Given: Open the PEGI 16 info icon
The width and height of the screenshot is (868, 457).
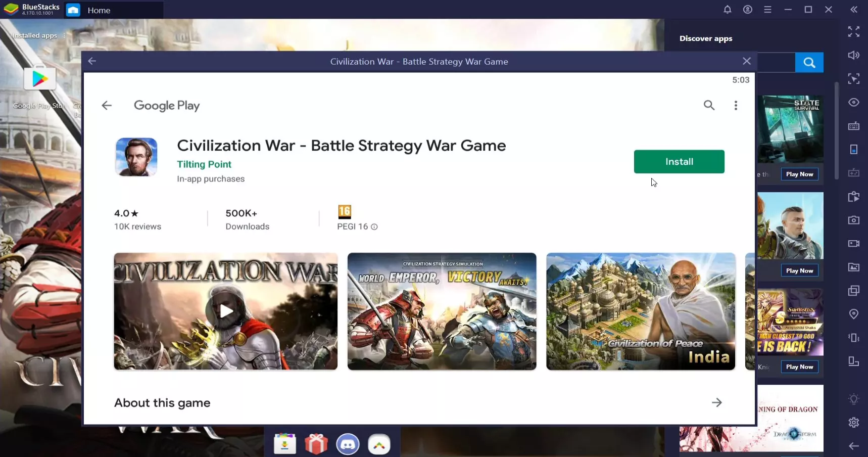Looking at the screenshot, I should 374,227.
